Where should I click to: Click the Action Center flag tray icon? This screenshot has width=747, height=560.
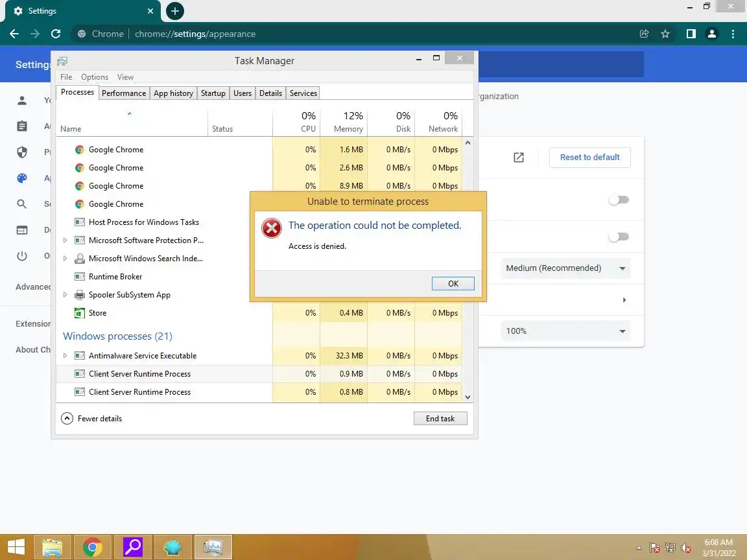pos(655,548)
